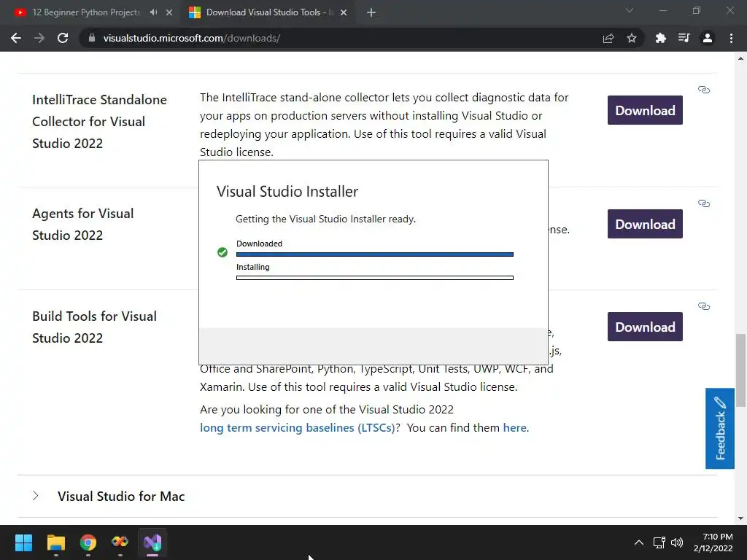Click the Installing progress bar in installer
The image size is (747, 560).
pyautogui.click(x=375, y=278)
